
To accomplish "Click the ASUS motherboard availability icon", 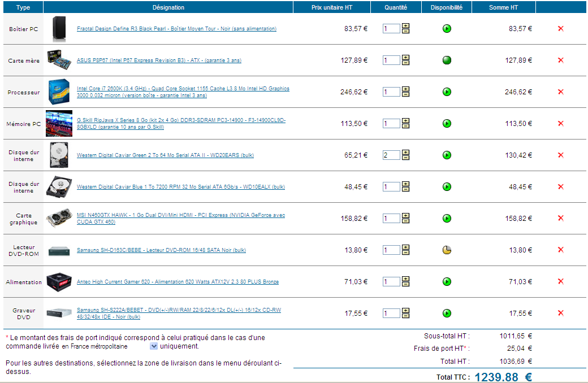I will click(447, 60).
